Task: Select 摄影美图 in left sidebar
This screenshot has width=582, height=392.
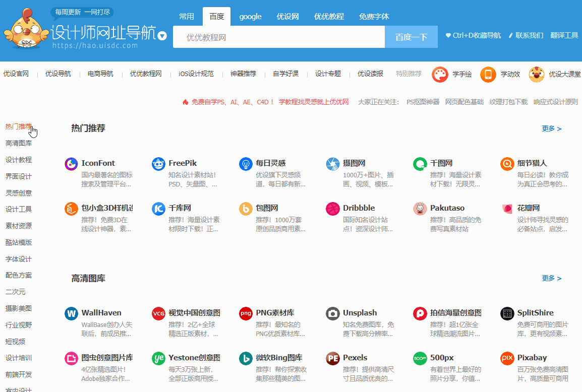Action: 19,308
